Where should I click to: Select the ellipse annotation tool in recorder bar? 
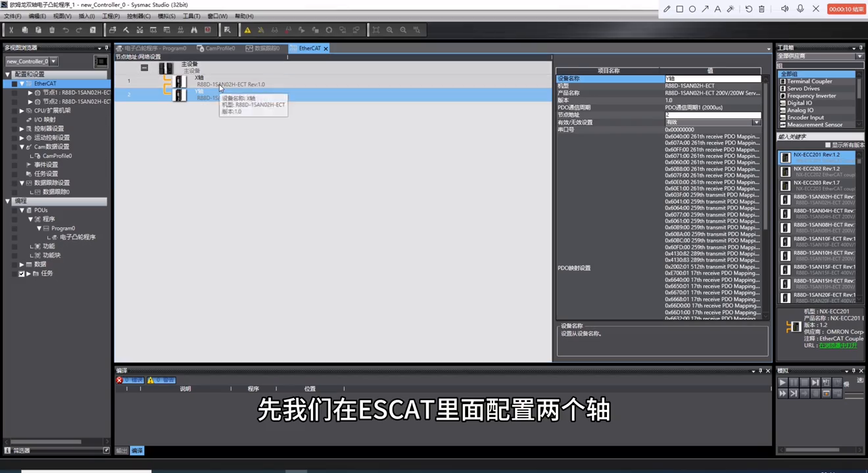pos(692,9)
